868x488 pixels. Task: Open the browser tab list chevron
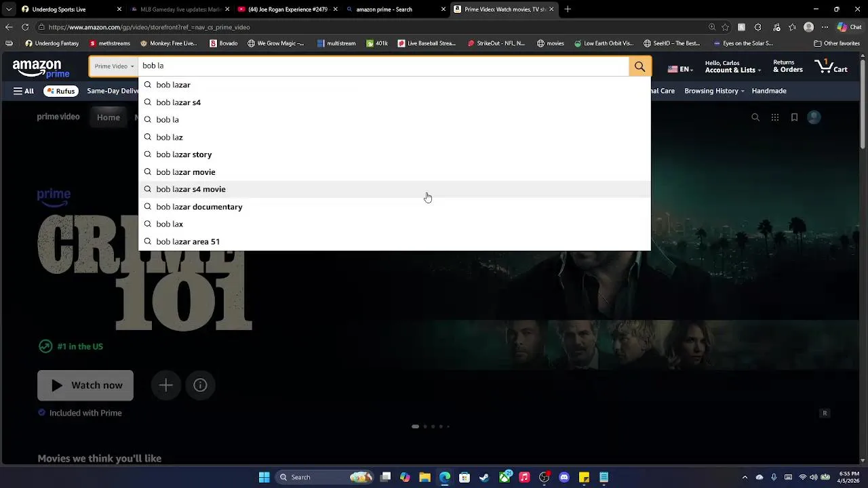9,9
